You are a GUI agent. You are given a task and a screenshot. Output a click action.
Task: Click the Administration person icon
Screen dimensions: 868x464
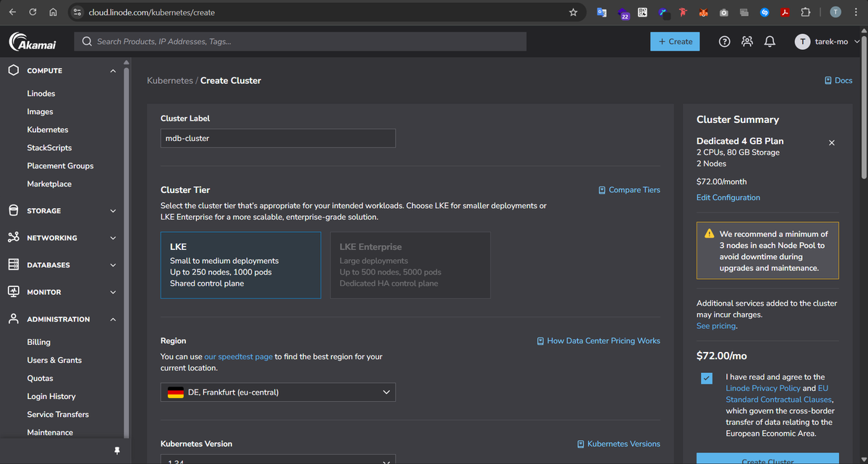[14, 319]
